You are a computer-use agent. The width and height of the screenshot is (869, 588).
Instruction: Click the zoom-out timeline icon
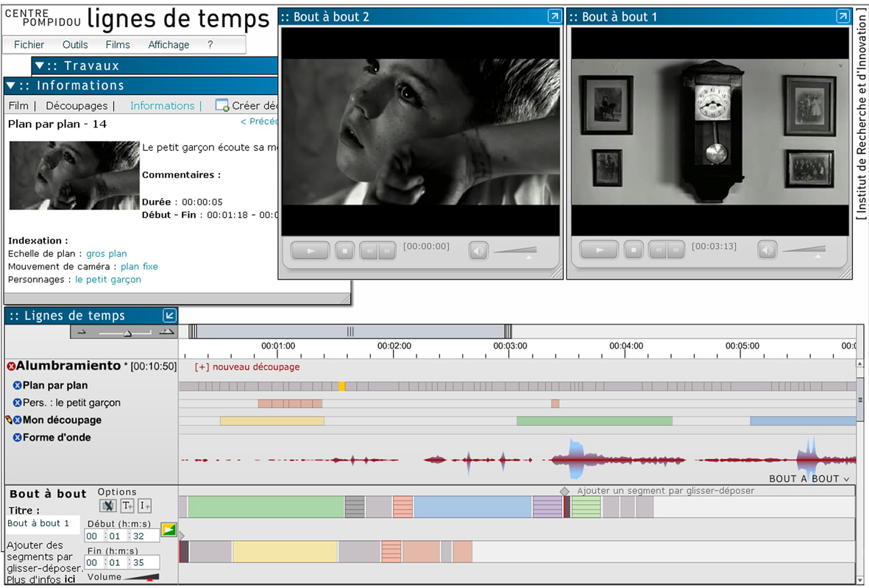click(x=82, y=332)
